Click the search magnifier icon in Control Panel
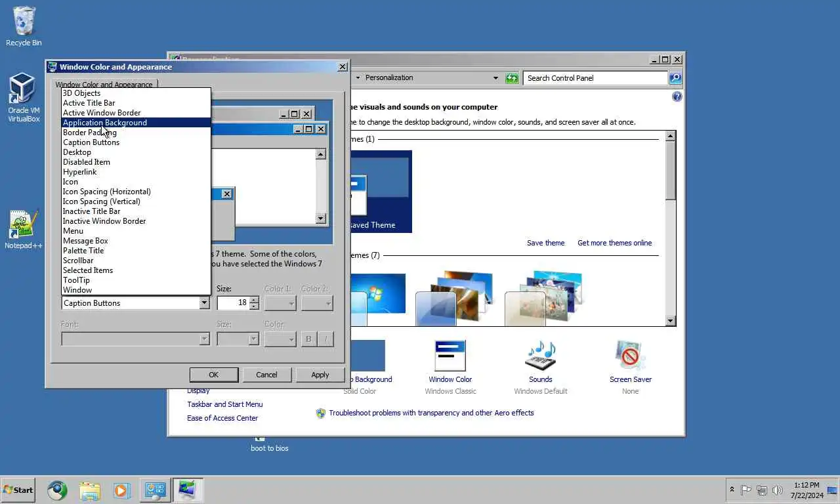 coord(675,78)
